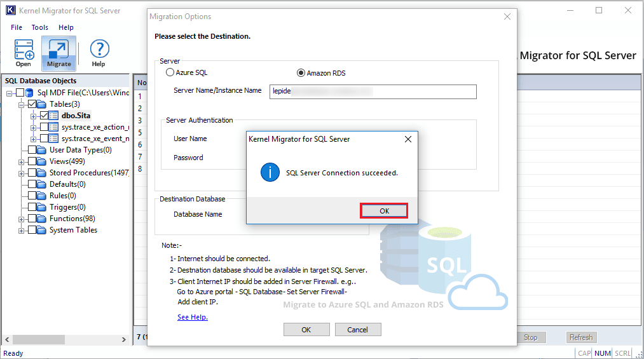Click OK at bottom of Migration Options
644x359 pixels.
click(306, 330)
